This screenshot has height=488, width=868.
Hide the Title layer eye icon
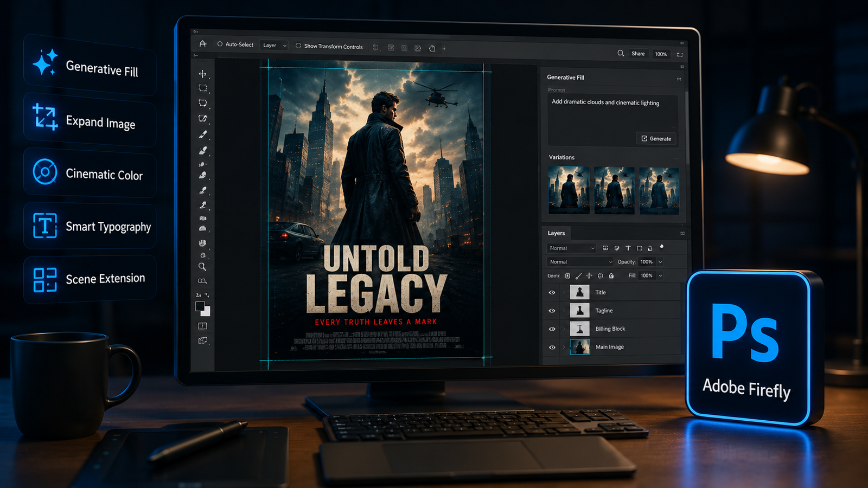(552, 293)
